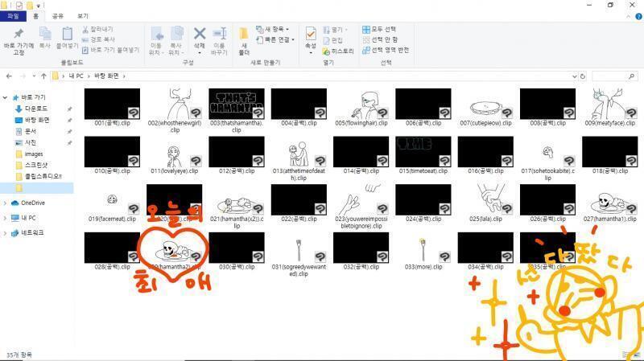Image resolution: width=644 pixels, height=361 pixels.
Task: Open the Open (열기) dropdown in ribbon
Action: [335, 30]
